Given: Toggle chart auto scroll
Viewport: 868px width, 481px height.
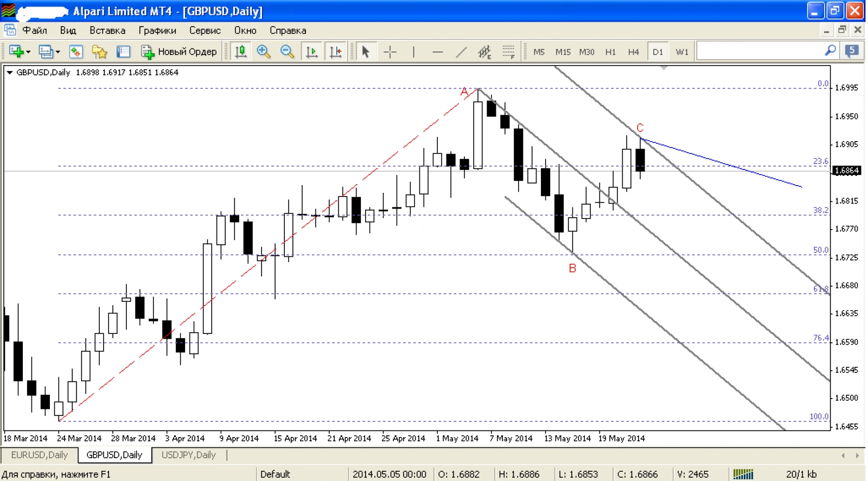Looking at the screenshot, I should click(311, 52).
